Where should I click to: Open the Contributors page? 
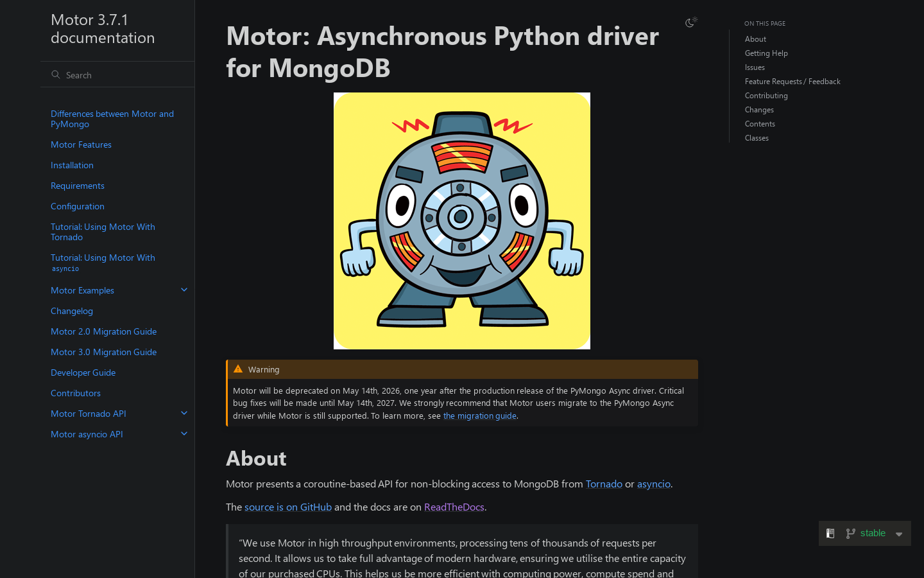[x=76, y=393]
